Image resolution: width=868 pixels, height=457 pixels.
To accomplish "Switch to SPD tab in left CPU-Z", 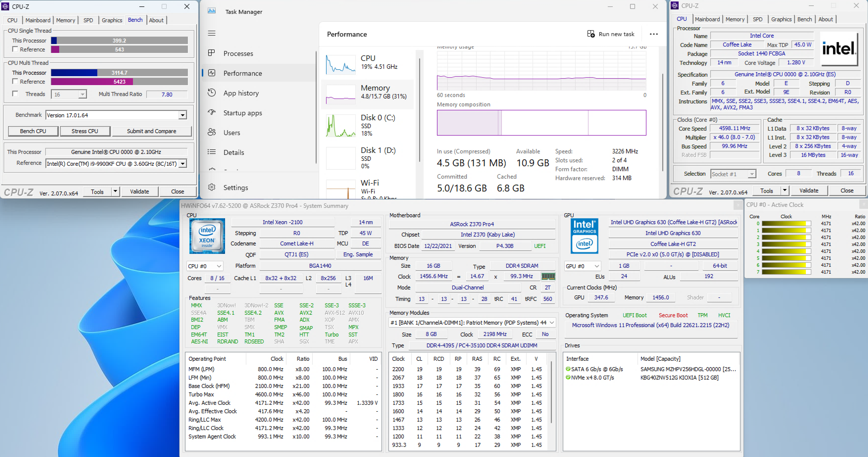I will [x=88, y=20].
